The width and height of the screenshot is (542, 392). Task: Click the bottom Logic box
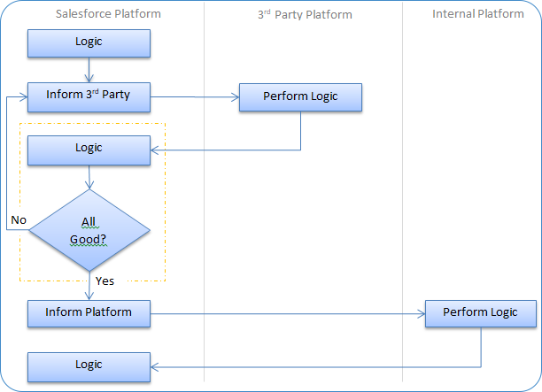89,365
